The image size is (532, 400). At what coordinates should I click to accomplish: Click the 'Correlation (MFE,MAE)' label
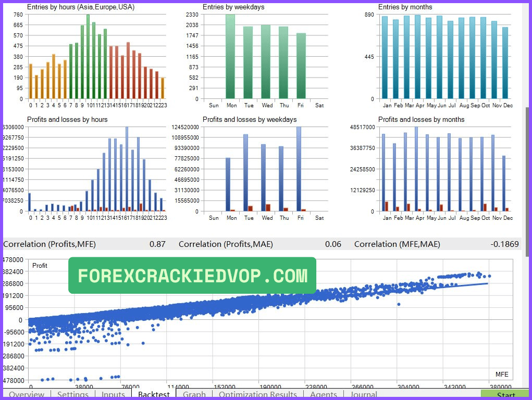point(397,244)
